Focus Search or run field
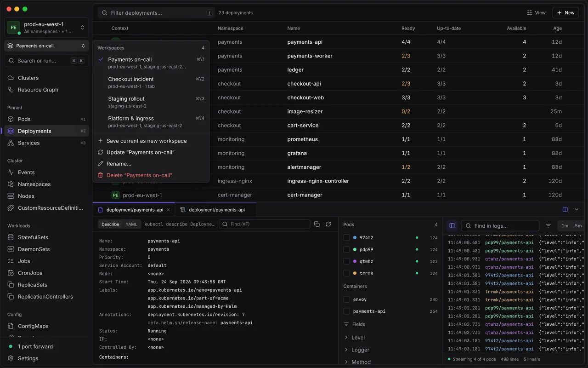The width and height of the screenshot is (588, 368). tap(46, 61)
